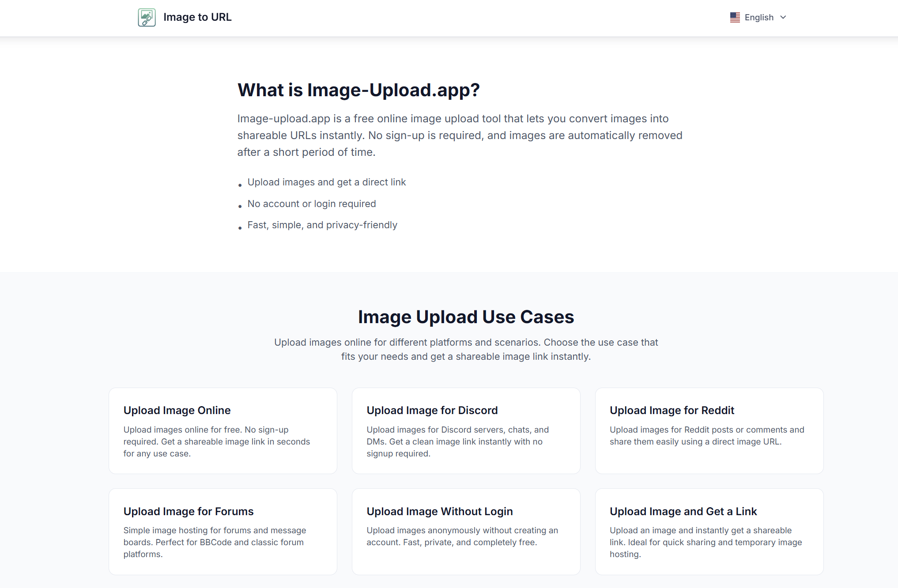Click the Forums card description about BBCode

tap(215, 542)
